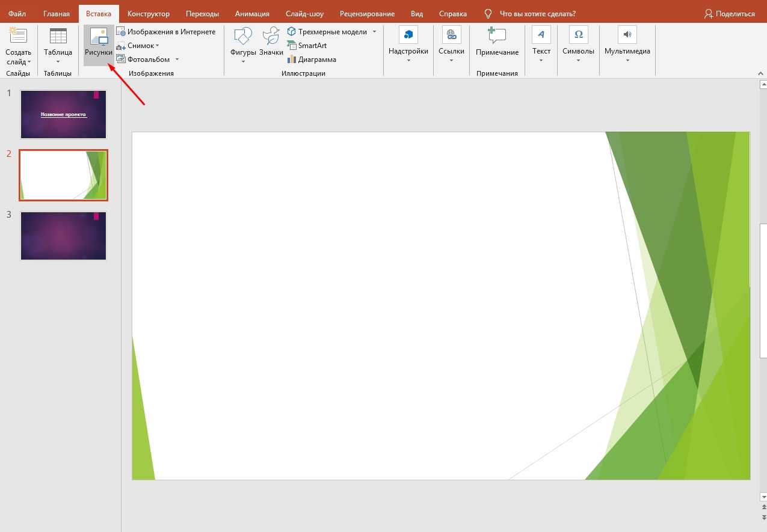Expand the Символы symbols menu

click(x=578, y=60)
